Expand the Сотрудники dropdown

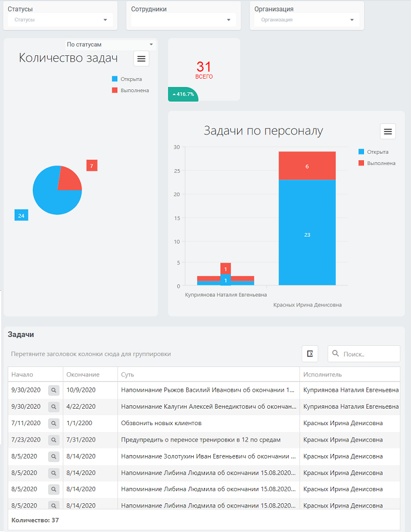point(184,20)
